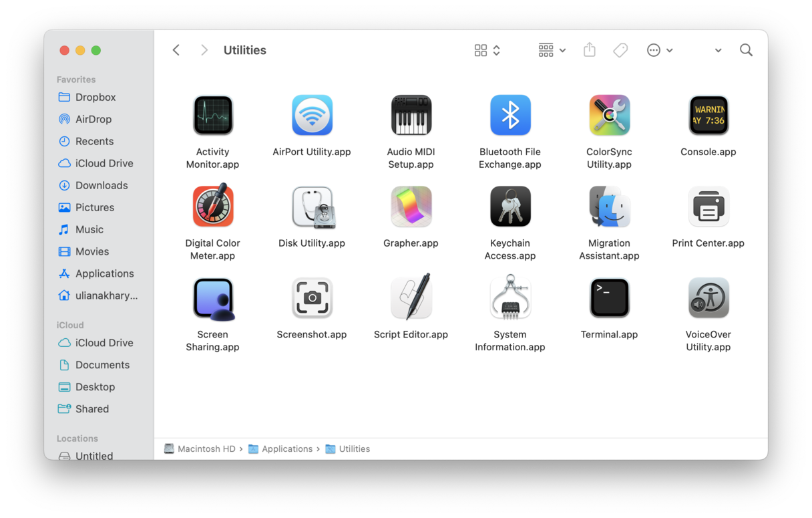Click the System Information chip icon
Image resolution: width=812 pixels, height=518 pixels.
click(x=510, y=297)
